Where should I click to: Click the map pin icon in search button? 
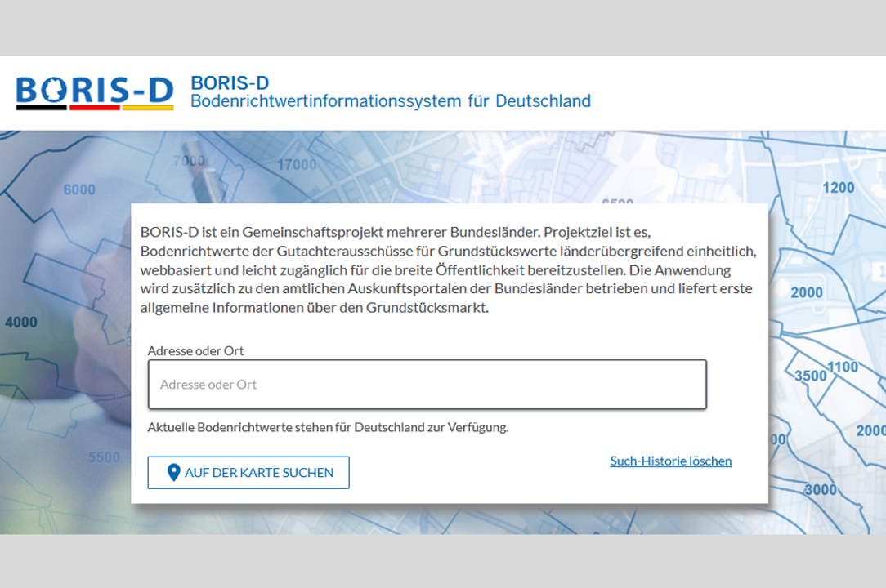click(x=173, y=473)
